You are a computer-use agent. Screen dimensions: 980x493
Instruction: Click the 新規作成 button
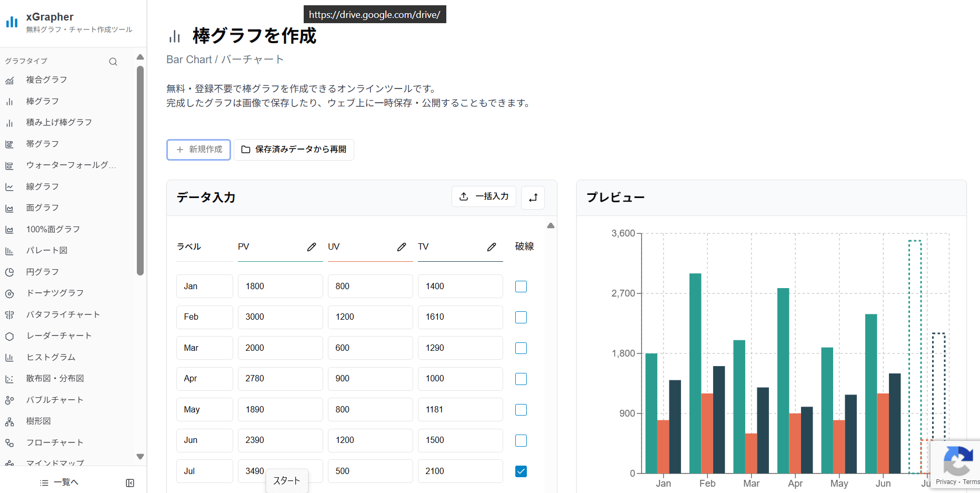198,150
